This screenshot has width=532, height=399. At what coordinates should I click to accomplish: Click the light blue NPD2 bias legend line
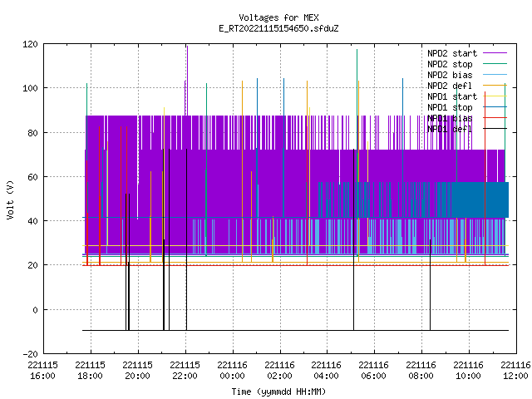pos(495,74)
